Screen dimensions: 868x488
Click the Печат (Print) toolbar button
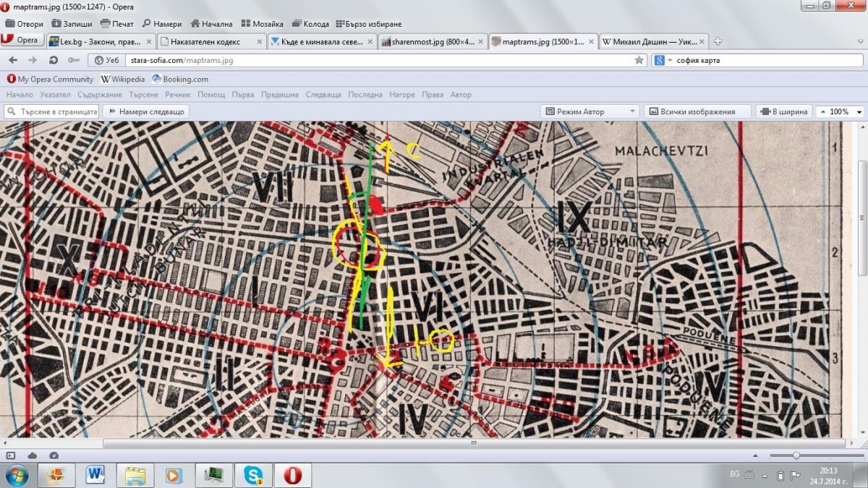[117, 24]
